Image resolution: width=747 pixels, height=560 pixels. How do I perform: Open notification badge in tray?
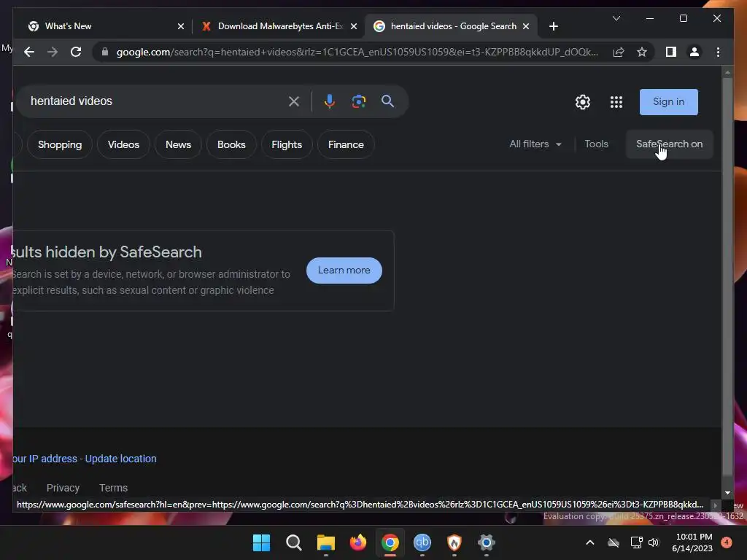coord(727,542)
